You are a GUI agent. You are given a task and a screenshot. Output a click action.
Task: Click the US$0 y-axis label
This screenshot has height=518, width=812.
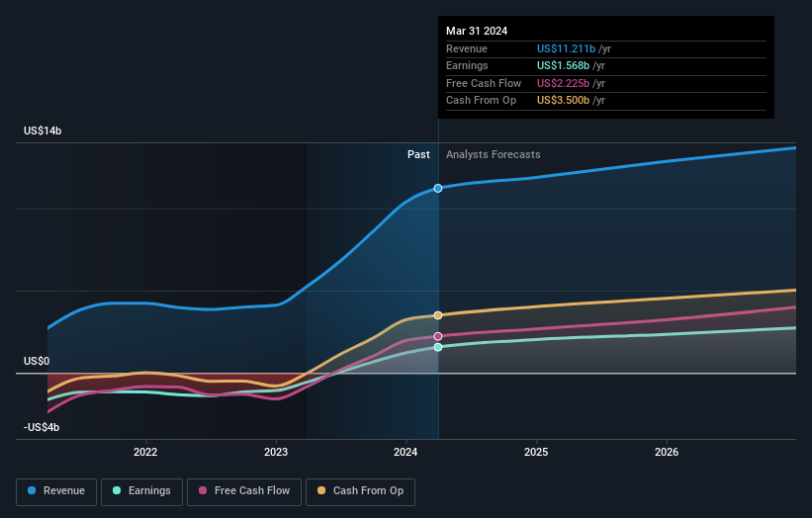(37, 361)
